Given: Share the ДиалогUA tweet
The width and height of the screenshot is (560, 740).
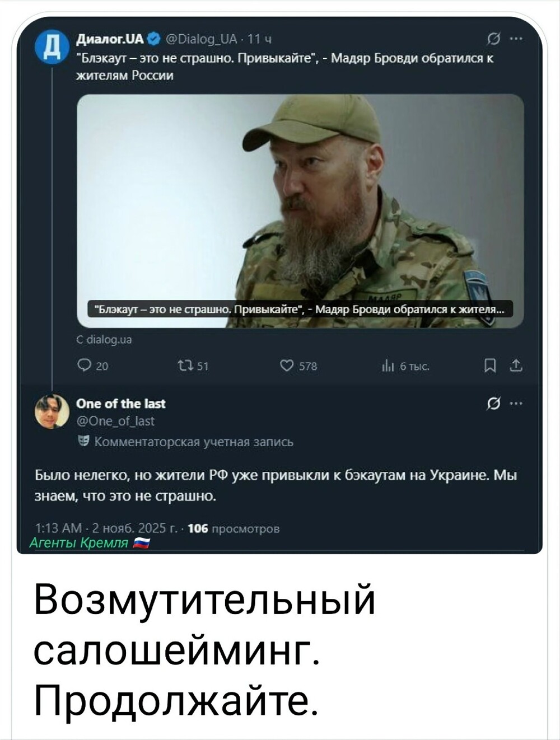Looking at the screenshot, I should 516,367.
